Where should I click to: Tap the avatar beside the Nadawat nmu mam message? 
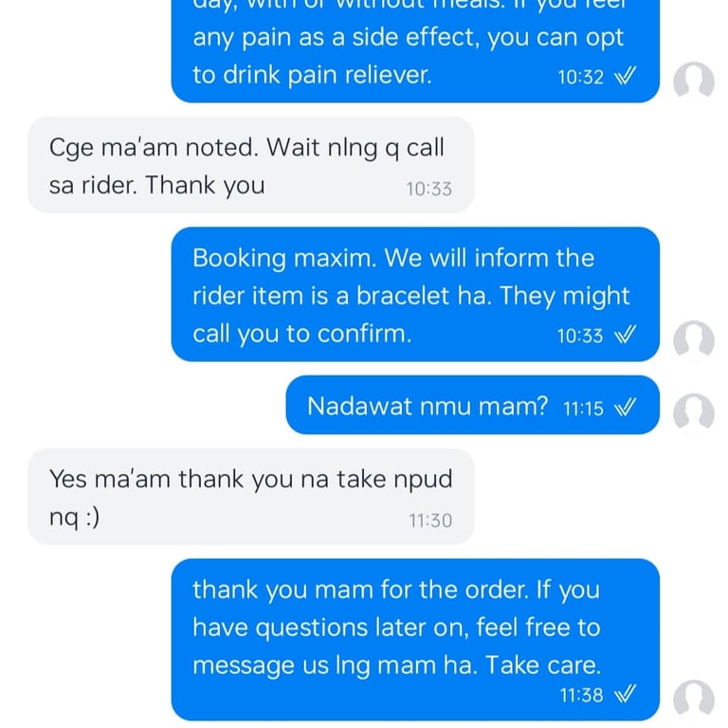pos(694,413)
